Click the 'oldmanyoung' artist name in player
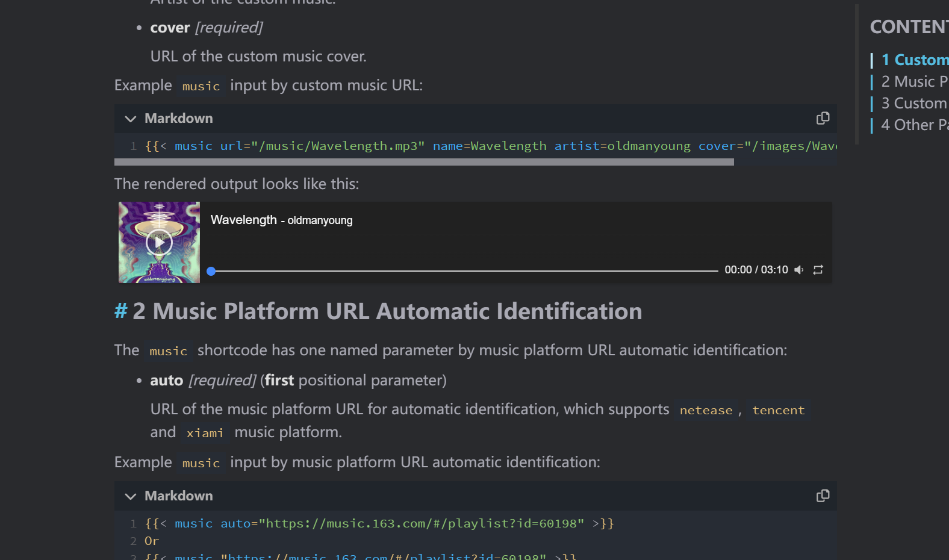This screenshot has width=949, height=560. (x=320, y=220)
